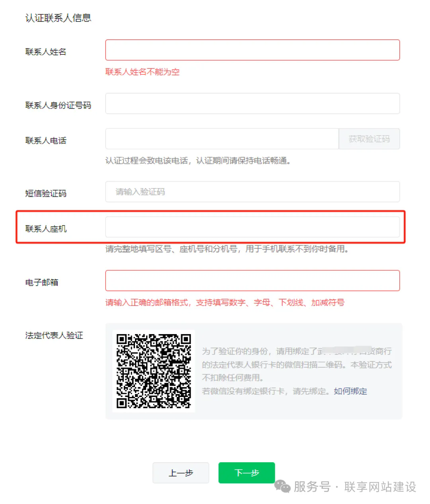This screenshot has width=430, height=504.
Task: Focus the 短信验证码 verification code field
Action: [x=252, y=192]
